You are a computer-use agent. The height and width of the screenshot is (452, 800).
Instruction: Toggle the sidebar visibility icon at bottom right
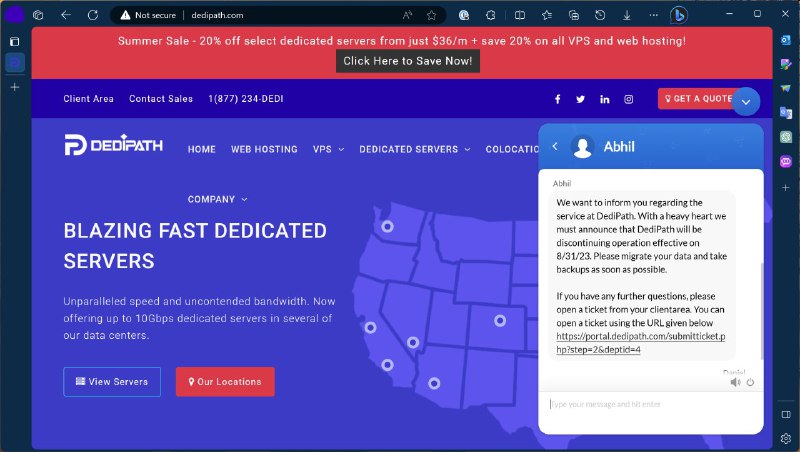click(x=786, y=414)
